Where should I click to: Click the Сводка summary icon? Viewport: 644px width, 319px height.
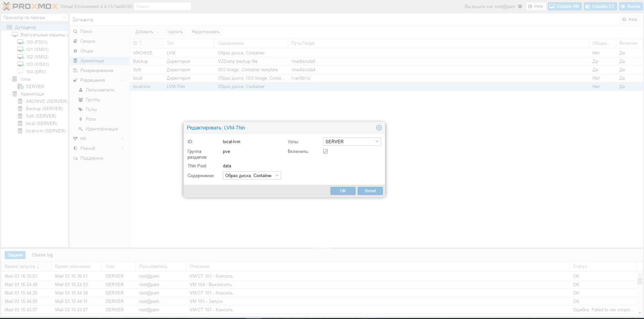[x=75, y=41]
